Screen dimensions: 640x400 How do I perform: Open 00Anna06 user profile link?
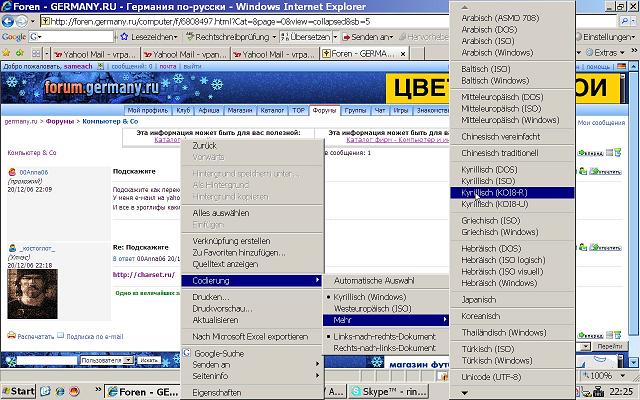[x=34, y=172]
